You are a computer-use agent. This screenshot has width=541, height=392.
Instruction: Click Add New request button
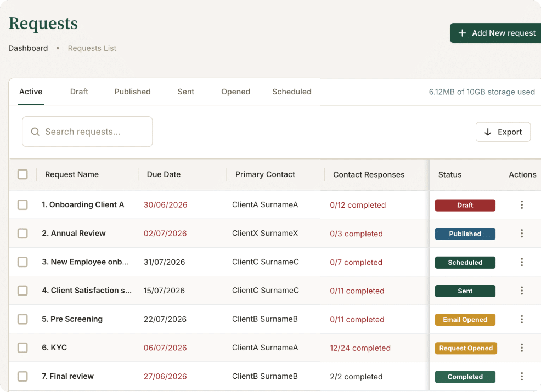pos(495,33)
